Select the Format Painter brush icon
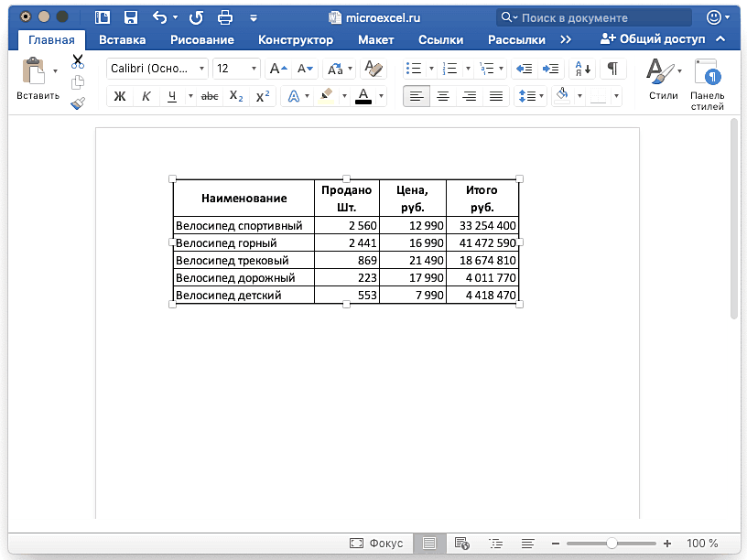The width and height of the screenshot is (747, 560). coord(78,103)
